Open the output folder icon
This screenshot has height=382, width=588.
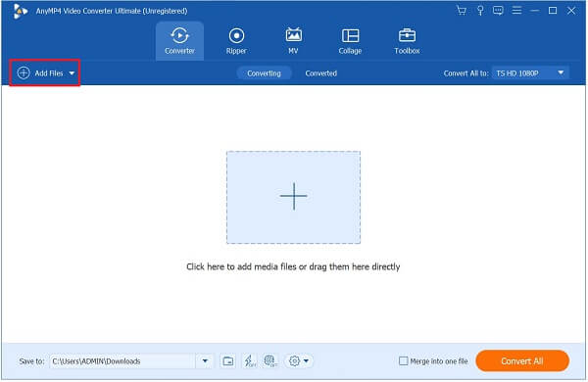[228, 361]
